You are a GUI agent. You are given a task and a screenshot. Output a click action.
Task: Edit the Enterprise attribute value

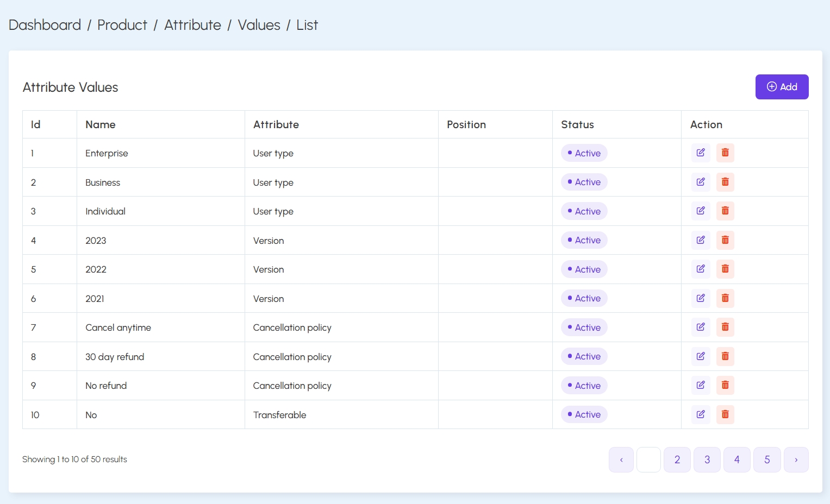[x=701, y=153]
